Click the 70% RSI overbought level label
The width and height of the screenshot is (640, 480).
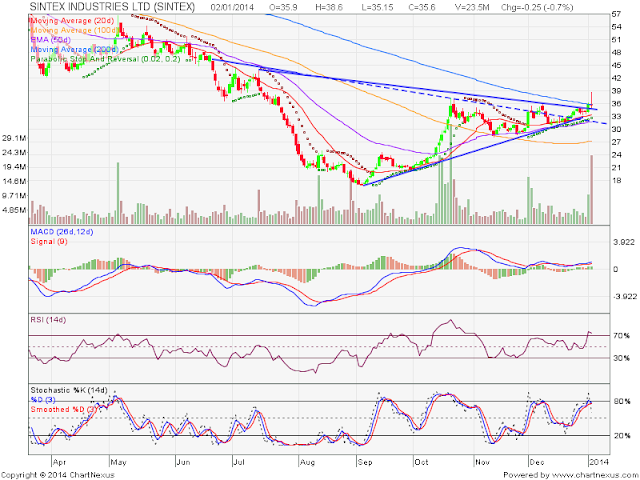(621, 336)
